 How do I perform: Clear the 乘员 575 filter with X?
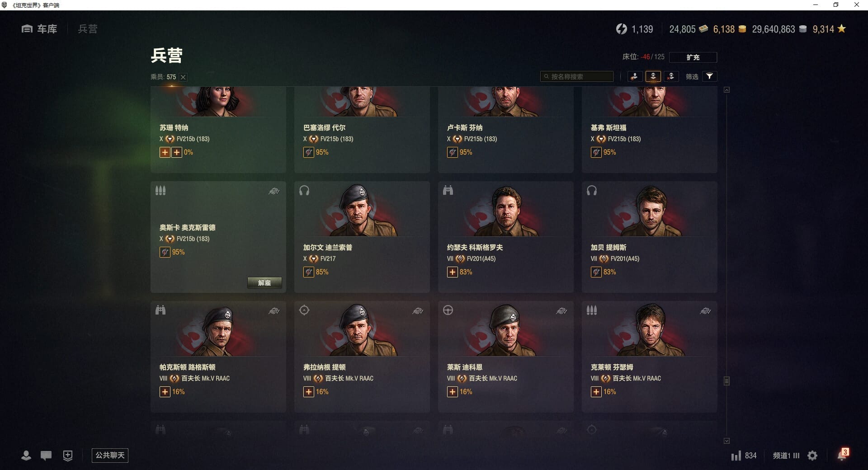click(x=183, y=77)
